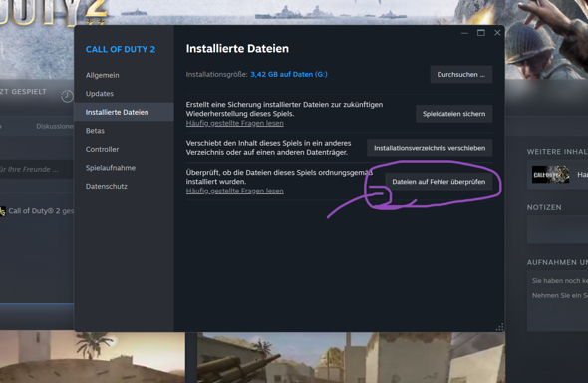Open the backup FAQ link
The image size is (588, 383).
pos(235,123)
